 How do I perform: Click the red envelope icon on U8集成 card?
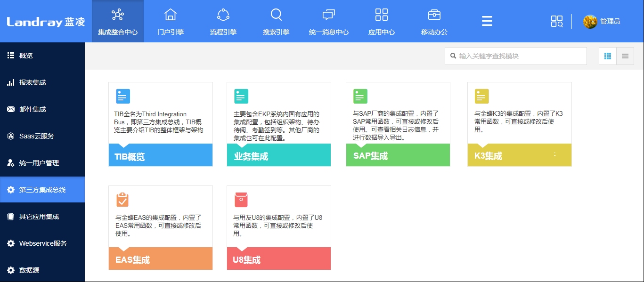point(241,200)
